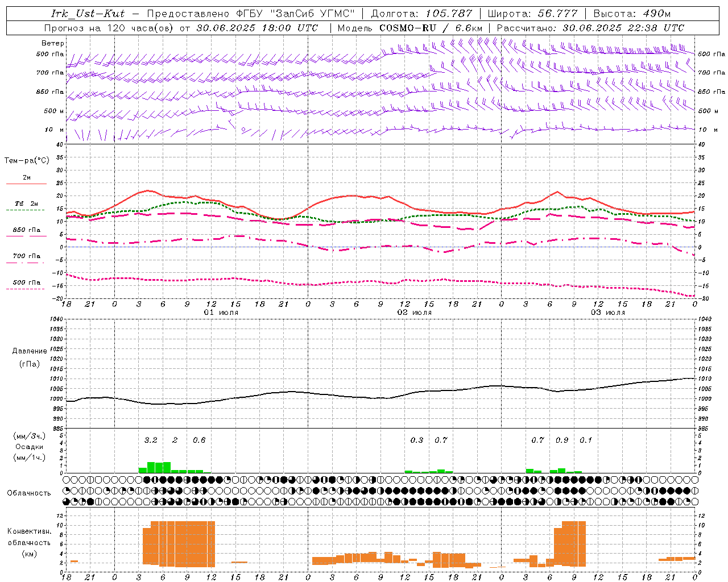The width and height of the screenshot is (728, 582).
Task: Click the (км) units label
Action: pyautogui.click(x=29, y=554)
